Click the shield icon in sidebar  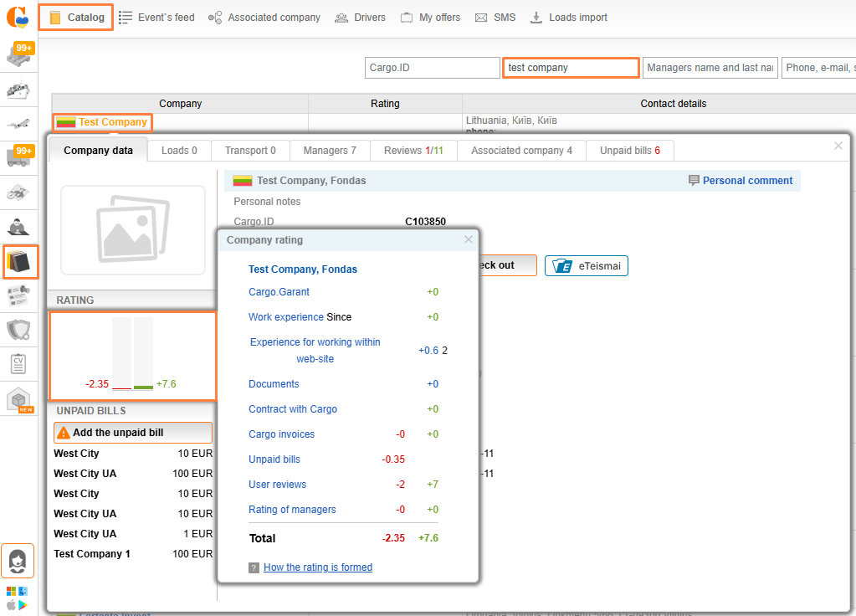18,330
